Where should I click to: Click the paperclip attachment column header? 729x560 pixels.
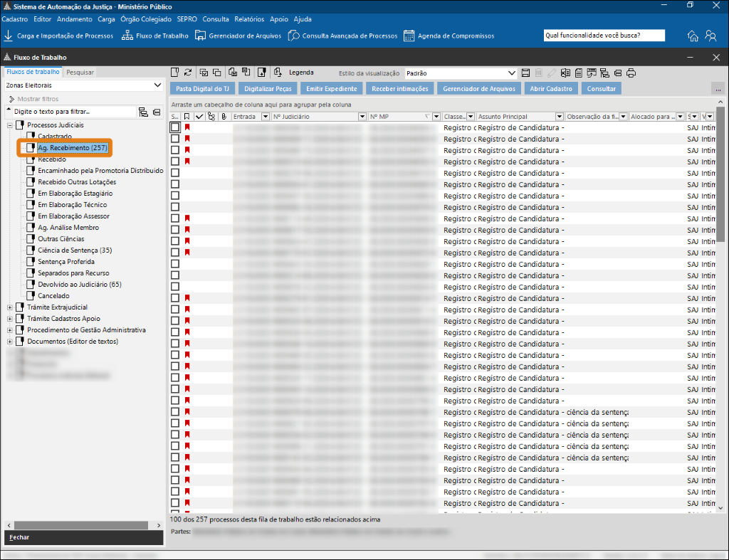(224, 117)
